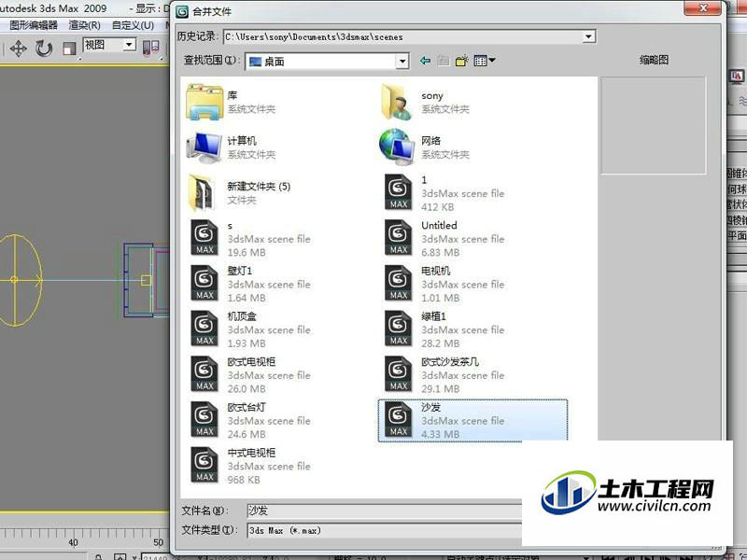The height and width of the screenshot is (560, 747).
Task: Select the Untitled scene file
Action: pyautogui.click(x=445, y=238)
